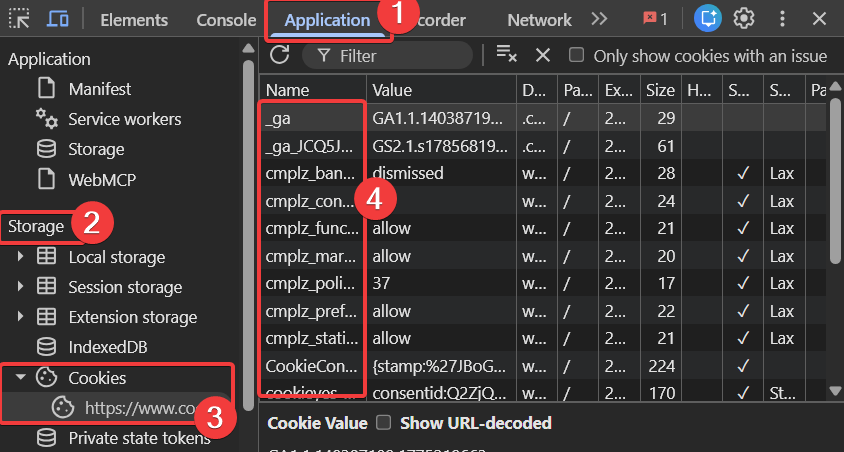Viewport: 844px width, 452px height.
Task: Open the WebMCP item
Action: [102, 180]
